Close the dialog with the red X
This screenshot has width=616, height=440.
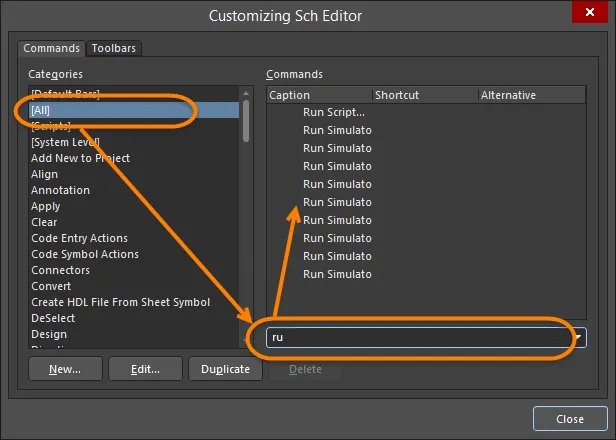590,12
